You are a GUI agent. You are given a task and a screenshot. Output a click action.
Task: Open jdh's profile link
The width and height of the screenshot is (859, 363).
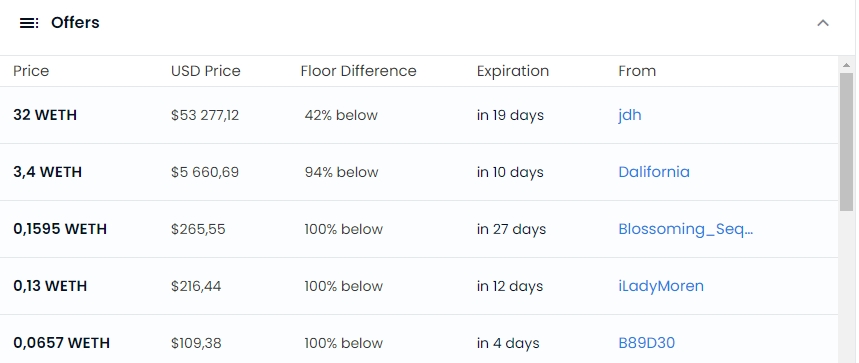[629, 115]
